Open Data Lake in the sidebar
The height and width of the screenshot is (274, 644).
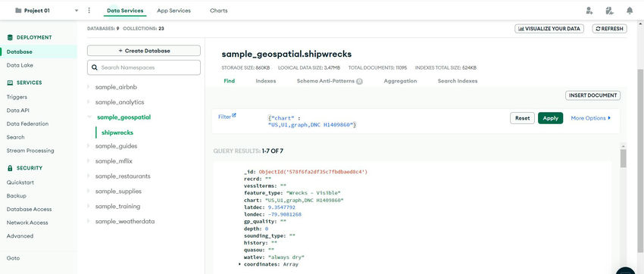pyautogui.click(x=20, y=65)
